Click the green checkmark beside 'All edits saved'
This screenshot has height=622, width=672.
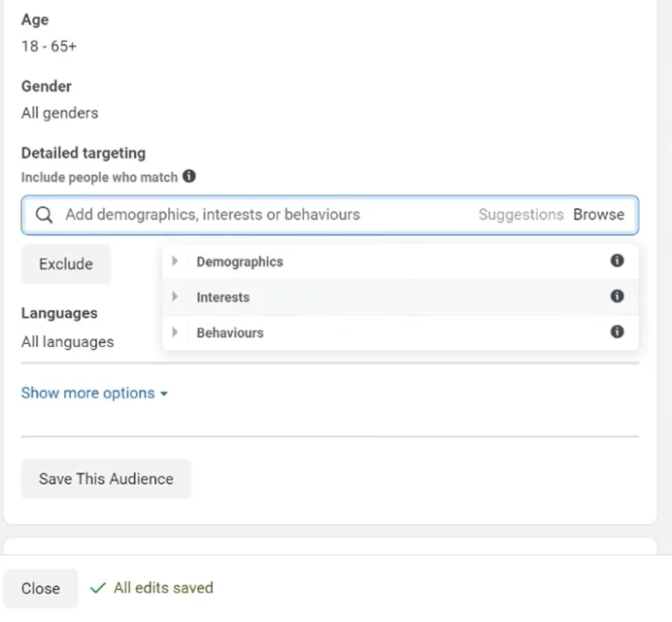[x=97, y=588]
